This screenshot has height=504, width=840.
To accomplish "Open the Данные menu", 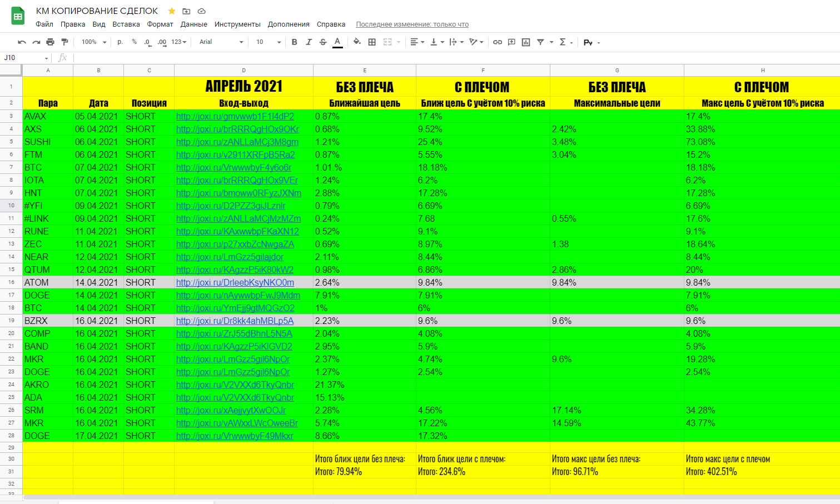I will click(x=194, y=24).
